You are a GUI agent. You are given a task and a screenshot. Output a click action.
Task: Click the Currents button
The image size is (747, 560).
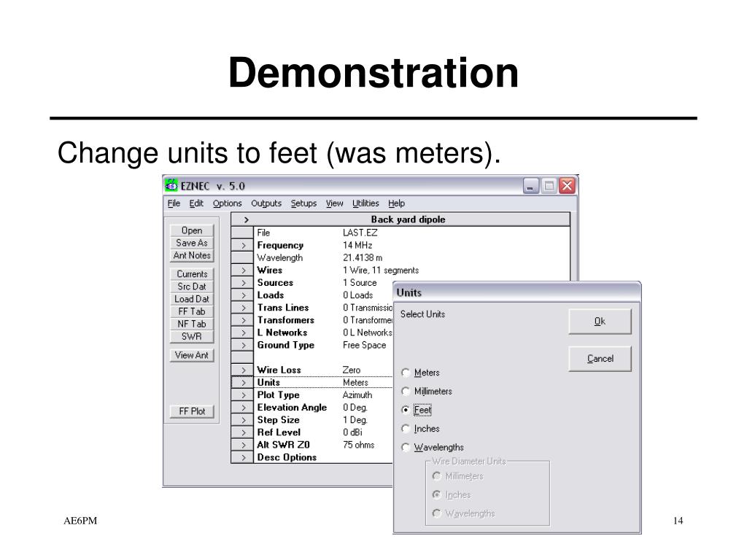click(x=192, y=274)
